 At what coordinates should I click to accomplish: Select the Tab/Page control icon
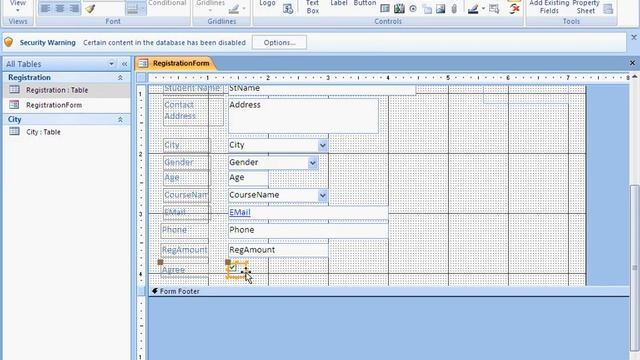pyautogui.click(x=427, y=9)
